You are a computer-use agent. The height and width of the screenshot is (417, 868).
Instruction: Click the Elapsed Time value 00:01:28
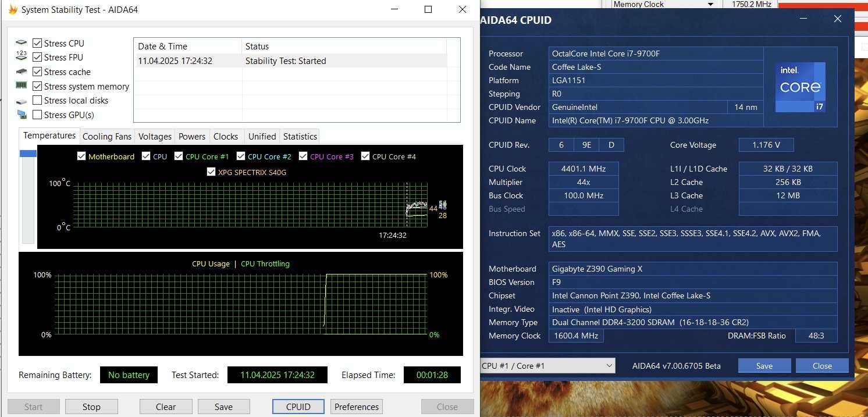click(432, 375)
